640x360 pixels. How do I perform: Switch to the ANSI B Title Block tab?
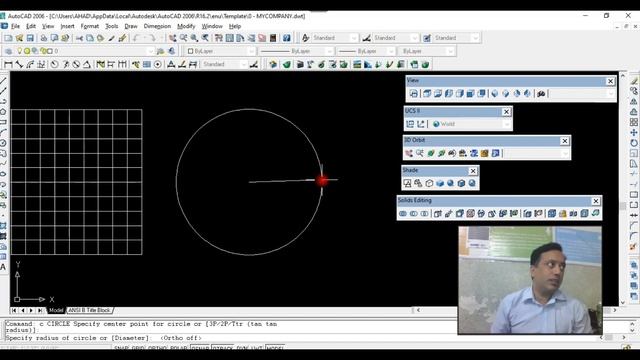(89, 310)
